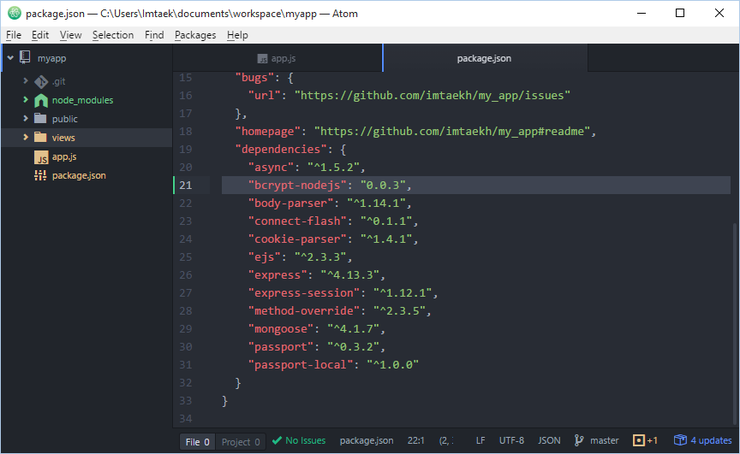Select node_modules in tree view
Screen dimensions: 740x454
(83, 100)
